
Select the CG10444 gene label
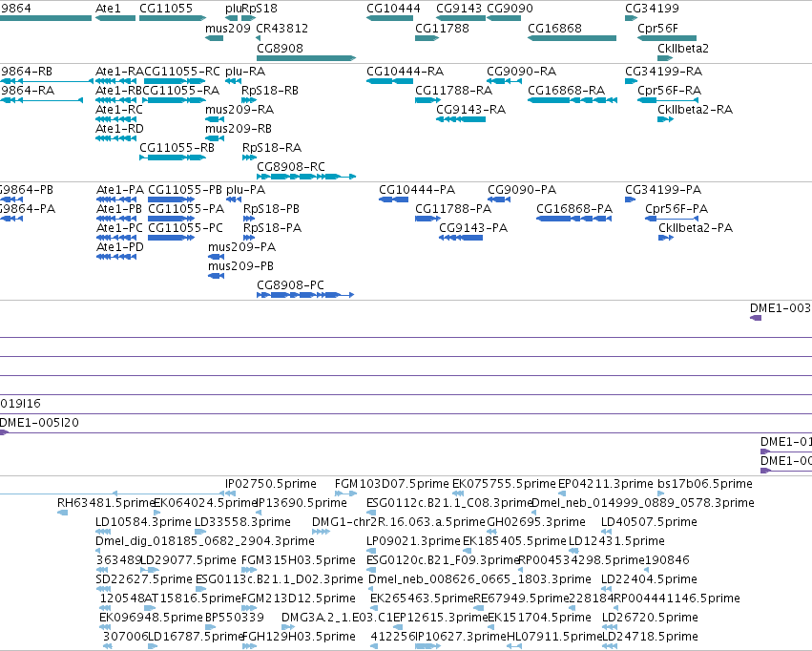[393, 9]
